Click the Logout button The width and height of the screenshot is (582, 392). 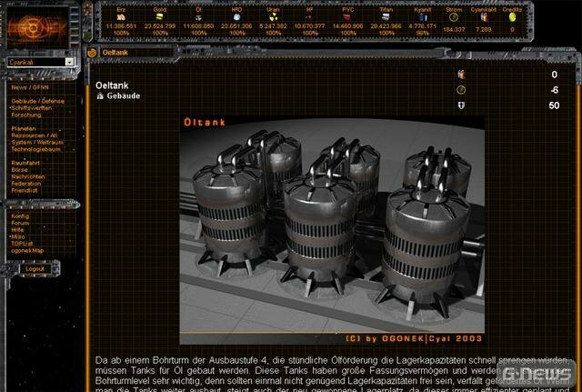point(35,268)
